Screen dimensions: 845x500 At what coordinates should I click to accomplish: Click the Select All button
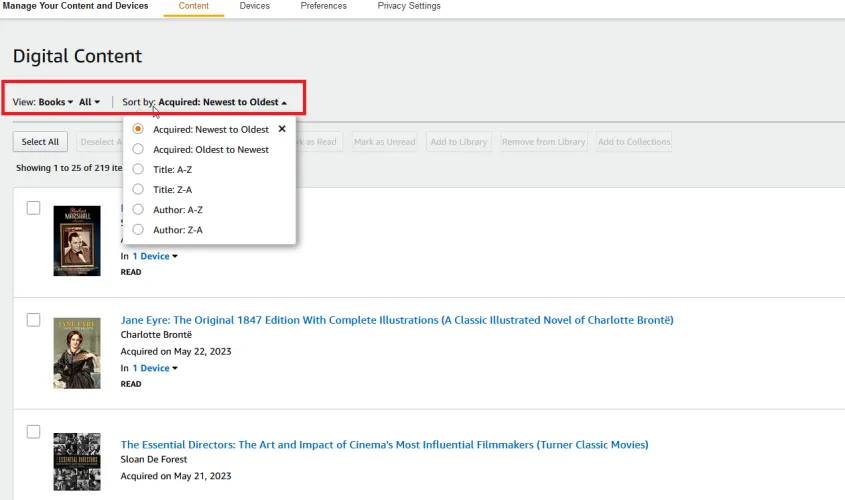pyautogui.click(x=41, y=142)
